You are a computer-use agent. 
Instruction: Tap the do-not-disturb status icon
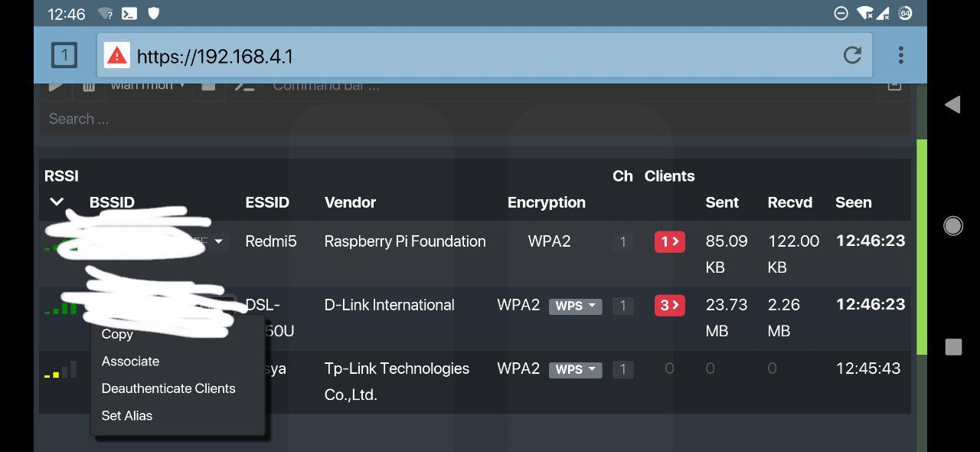click(x=841, y=13)
